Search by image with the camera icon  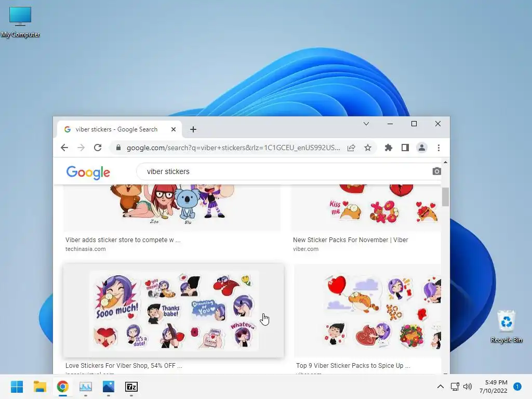tap(436, 171)
